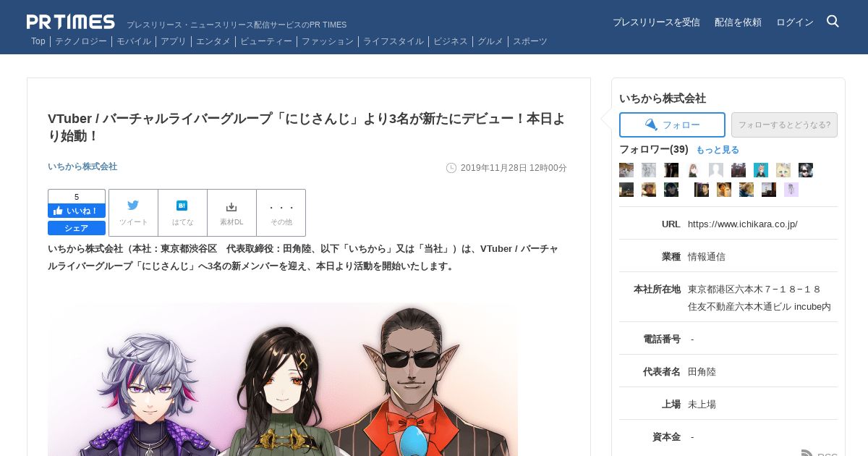The image size is (868, 456).
Task: Open the Top navigation item
Action: [38, 41]
